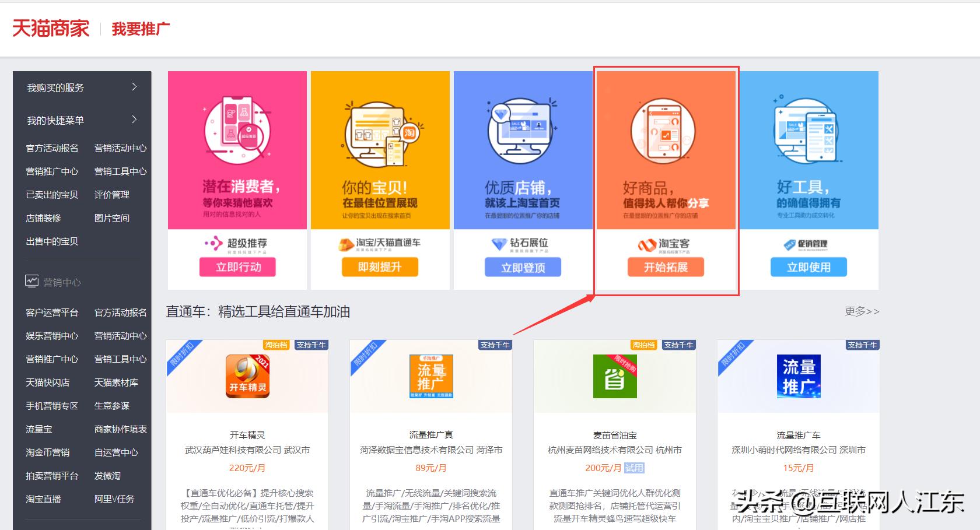The image size is (980, 530).
Task: Select the orange 流量推广 icon of 流量推广真
Action: click(430, 376)
